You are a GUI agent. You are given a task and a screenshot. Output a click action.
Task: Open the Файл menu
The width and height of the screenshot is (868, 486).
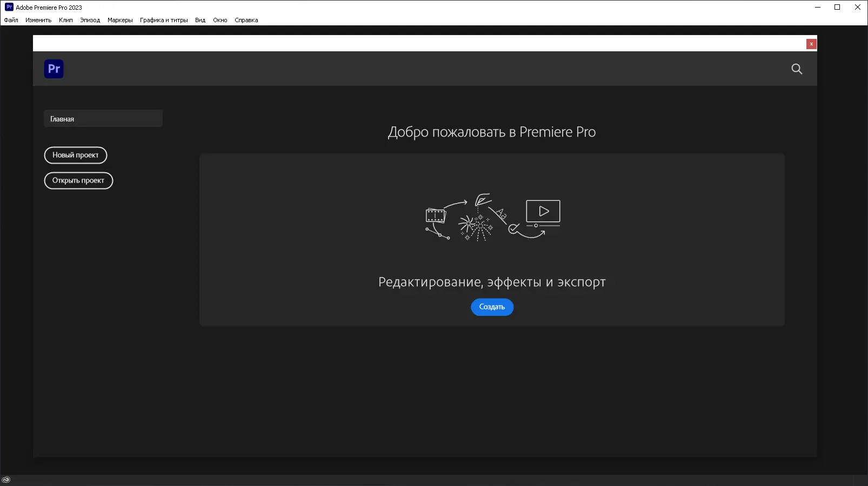coord(11,19)
